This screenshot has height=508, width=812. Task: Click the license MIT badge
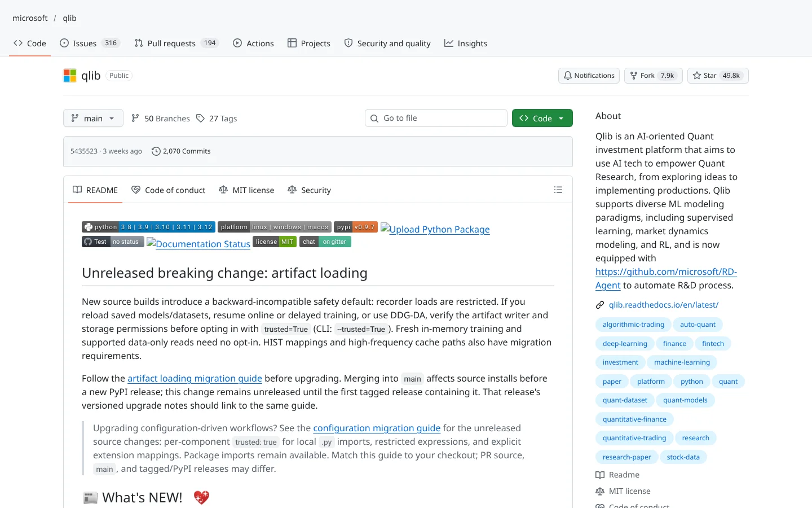275,242
